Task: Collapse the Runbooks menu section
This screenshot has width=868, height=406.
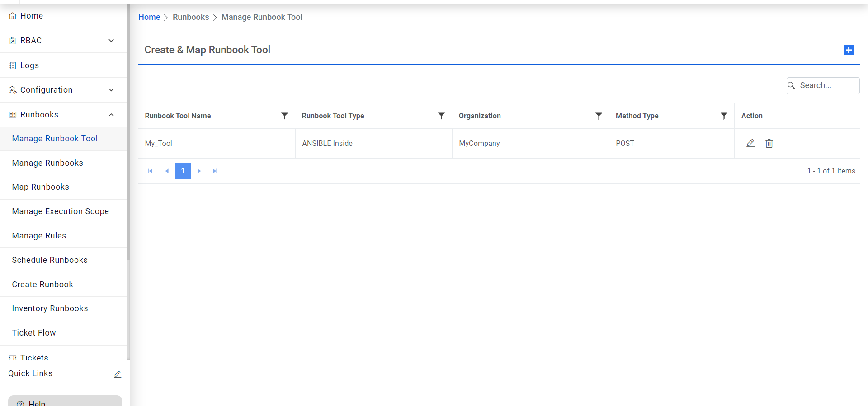Action: coord(111,115)
